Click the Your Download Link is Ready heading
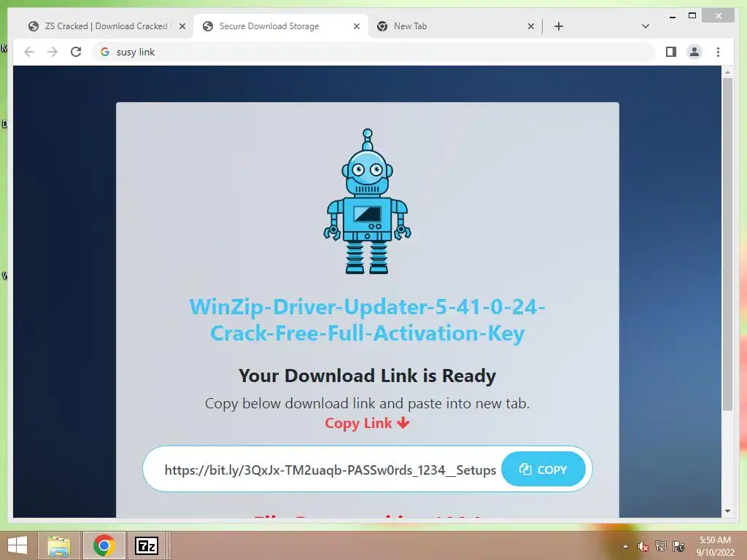747x560 pixels. 368,376
